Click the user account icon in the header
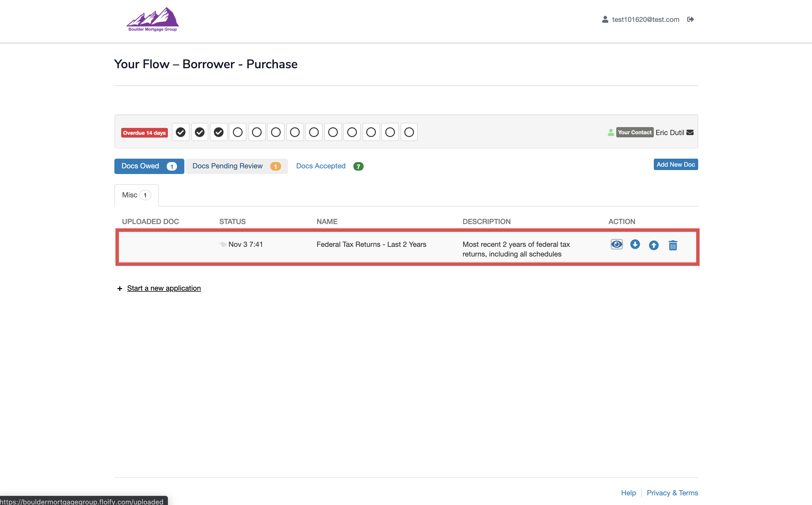This screenshot has width=812, height=505. 605,19
